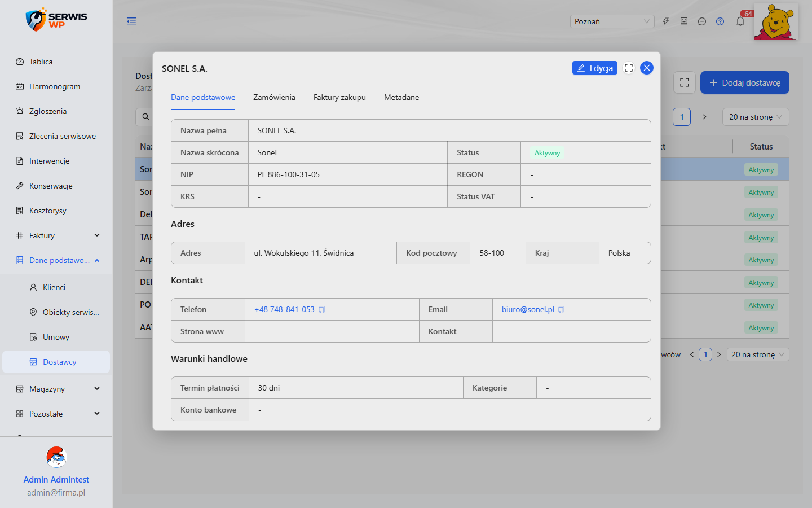Open notifications bell with 64 badge
812x508 pixels.
pyautogui.click(x=740, y=21)
